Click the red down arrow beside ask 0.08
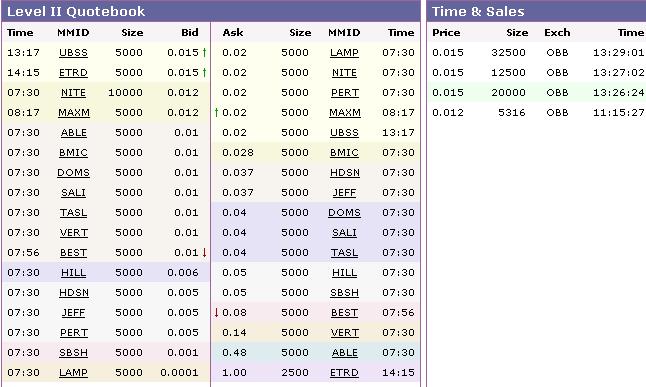This screenshot has width=646, height=387. [216, 313]
